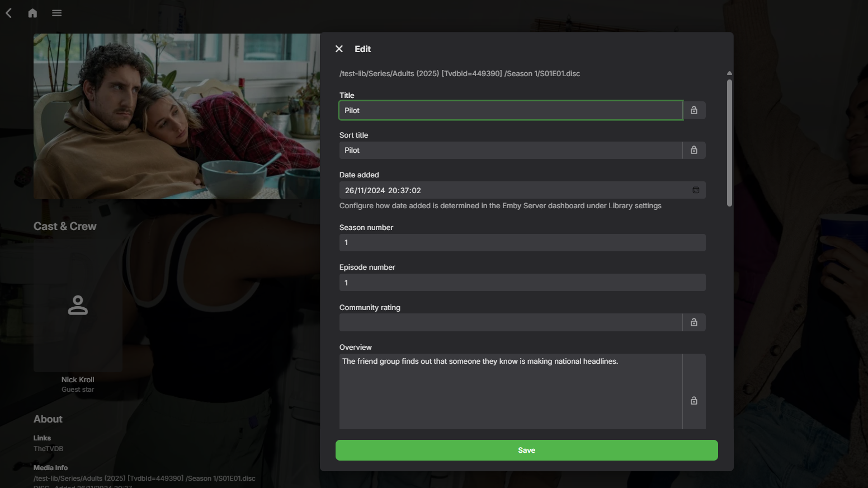The image size is (868, 488).
Task: Click the Cast & Crew heading
Action: pos(65,226)
